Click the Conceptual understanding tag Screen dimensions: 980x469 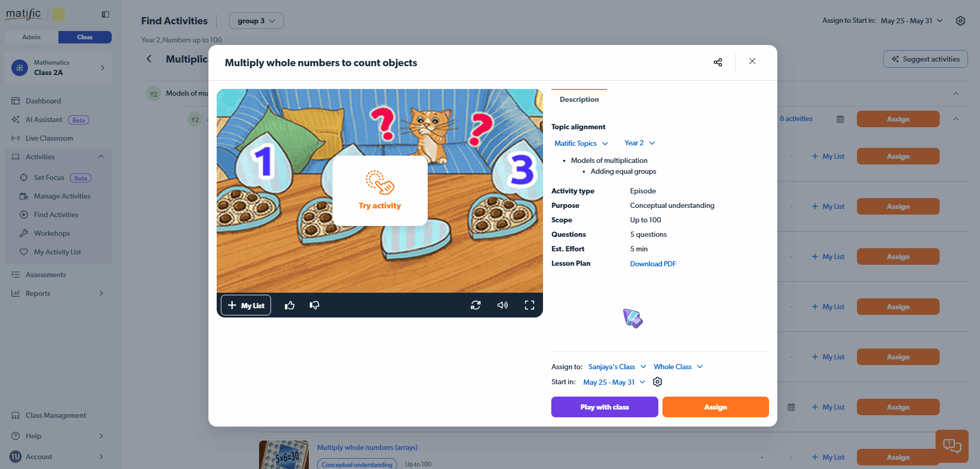357,464
